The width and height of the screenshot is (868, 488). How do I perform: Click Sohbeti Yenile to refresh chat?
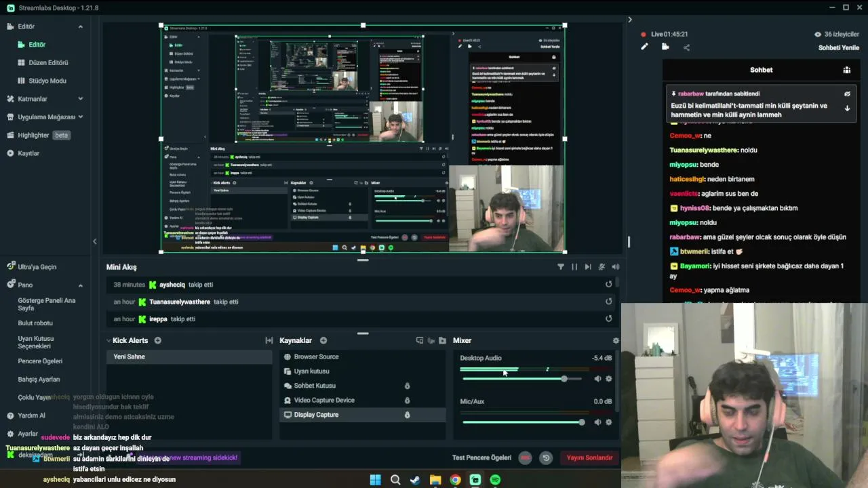[839, 47]
